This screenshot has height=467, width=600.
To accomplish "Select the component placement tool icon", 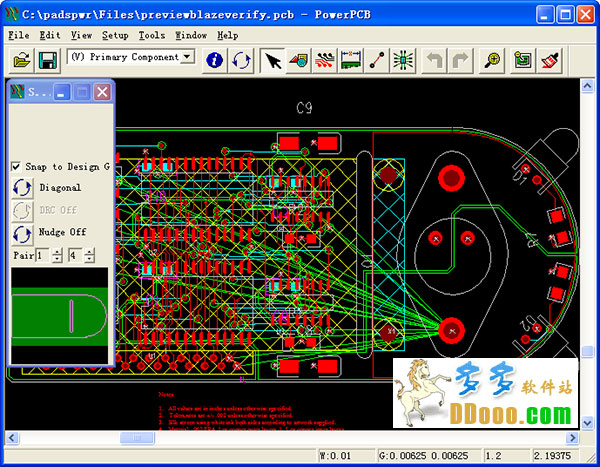I will 299,60.
